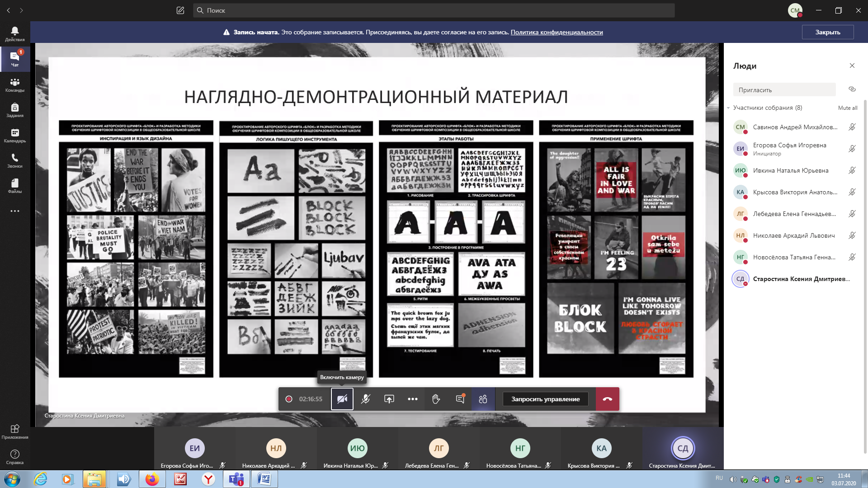Show the meeting conversation panel

coord(460,399)
